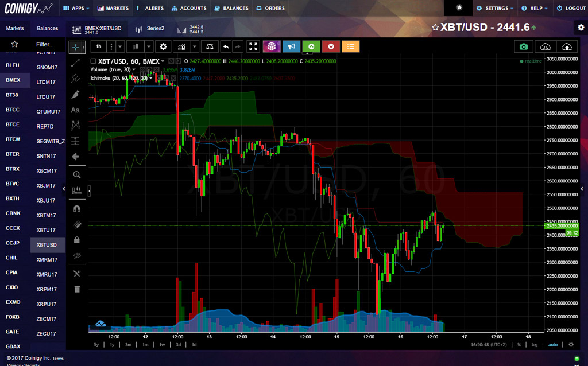
Task: Select the pitchfork drawing tool
Action: (x=75, y=79)
